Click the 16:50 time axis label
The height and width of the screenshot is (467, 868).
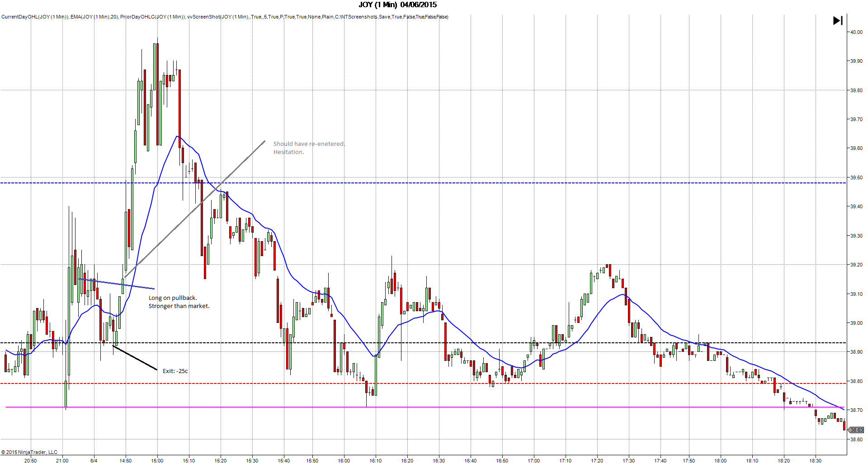click(x=502, y=461)
